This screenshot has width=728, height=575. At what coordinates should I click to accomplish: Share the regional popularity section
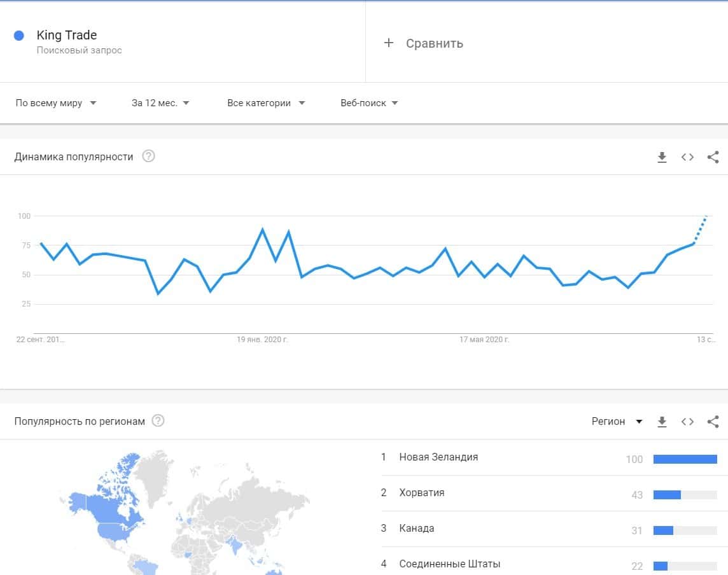click(713, 421)
